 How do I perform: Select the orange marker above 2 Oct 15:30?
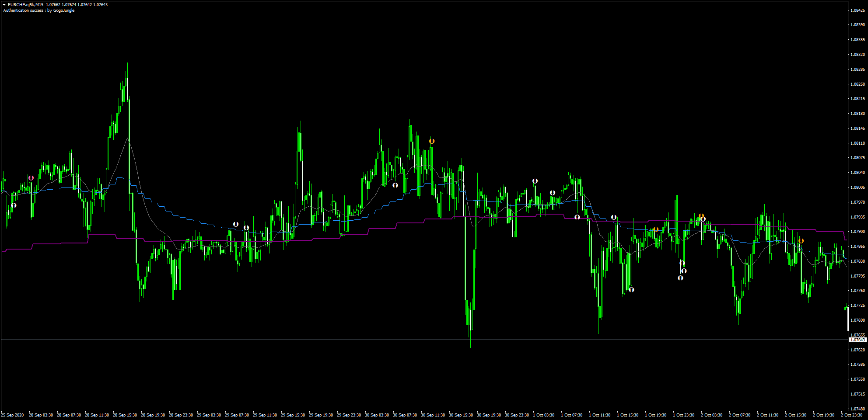[x=801, y=241]
